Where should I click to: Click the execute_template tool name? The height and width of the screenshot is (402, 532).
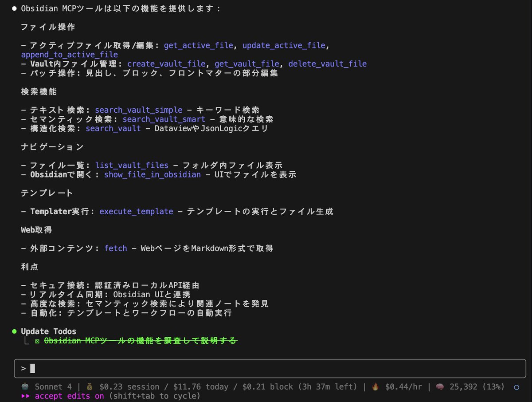(x=136, y=212)
